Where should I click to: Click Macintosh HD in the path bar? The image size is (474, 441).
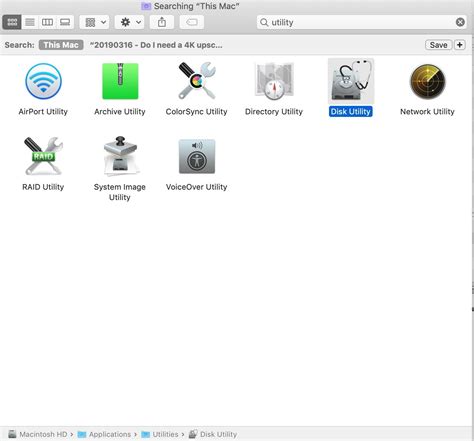coord(38,434)
